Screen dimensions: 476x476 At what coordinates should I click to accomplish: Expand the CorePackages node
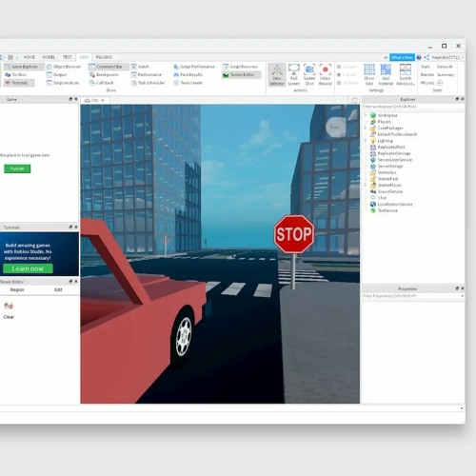365,128
